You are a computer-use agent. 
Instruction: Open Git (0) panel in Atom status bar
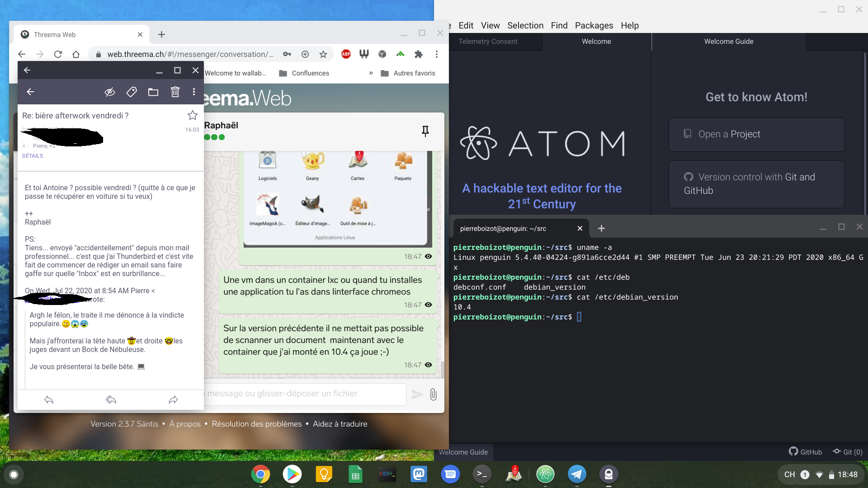[848, 452]
